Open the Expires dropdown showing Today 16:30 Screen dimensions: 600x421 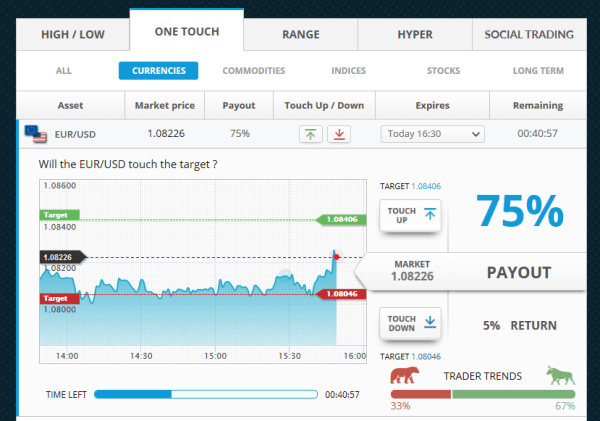pyautogui.click(x=432, y=134)
